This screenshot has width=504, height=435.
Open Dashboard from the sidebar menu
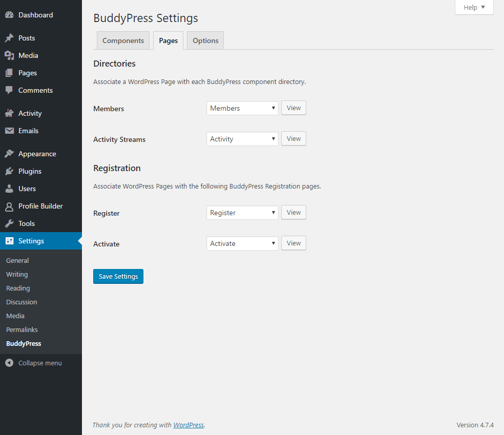click(x=41, y=15)
